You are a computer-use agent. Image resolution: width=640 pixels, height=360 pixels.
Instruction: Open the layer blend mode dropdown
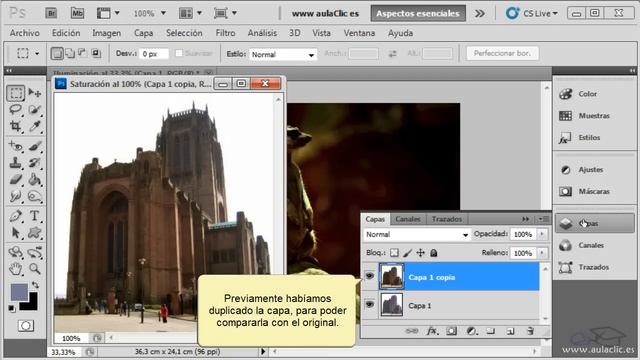coord(417,234)
